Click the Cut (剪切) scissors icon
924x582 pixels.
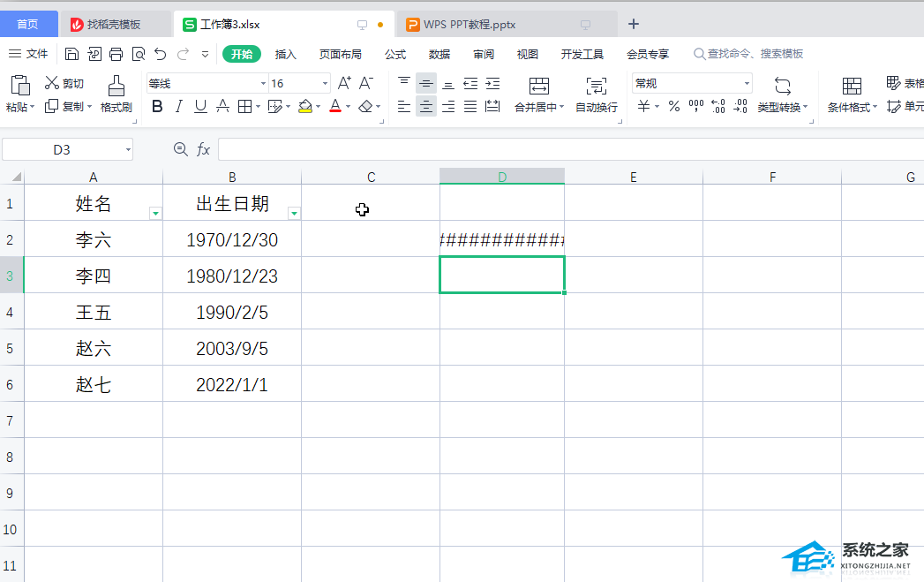[52, 83]
